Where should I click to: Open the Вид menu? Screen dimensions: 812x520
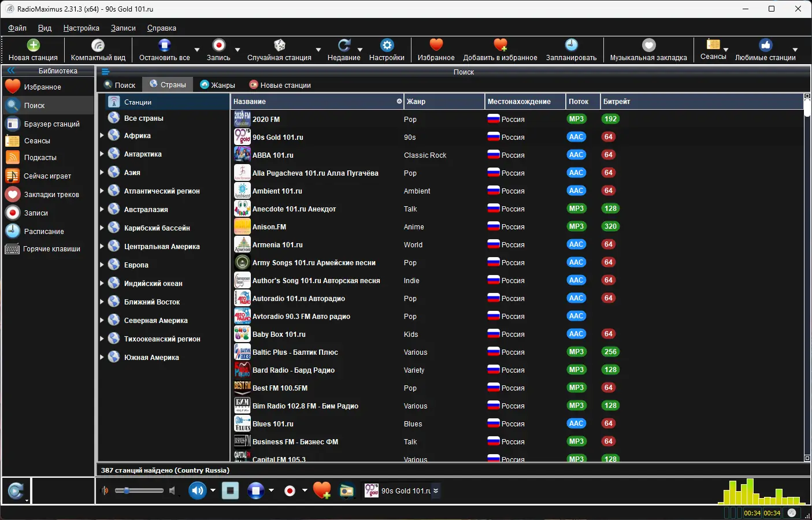pos(45,28)
